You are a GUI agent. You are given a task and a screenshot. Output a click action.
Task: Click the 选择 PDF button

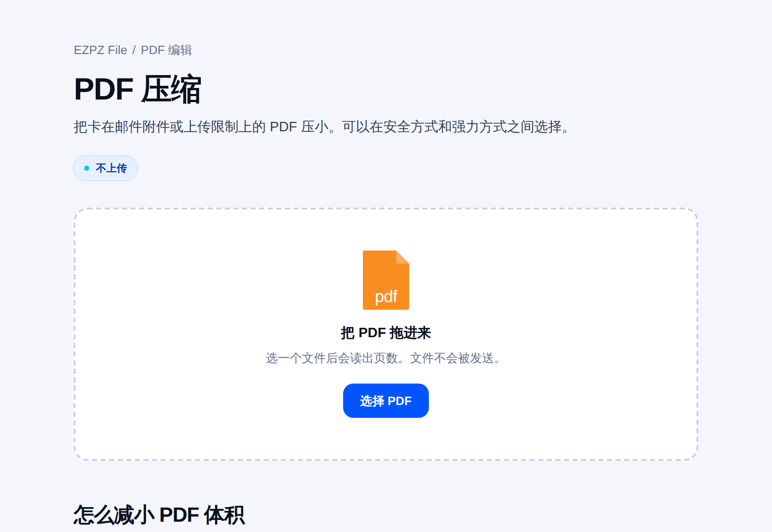tap(386, 401)
